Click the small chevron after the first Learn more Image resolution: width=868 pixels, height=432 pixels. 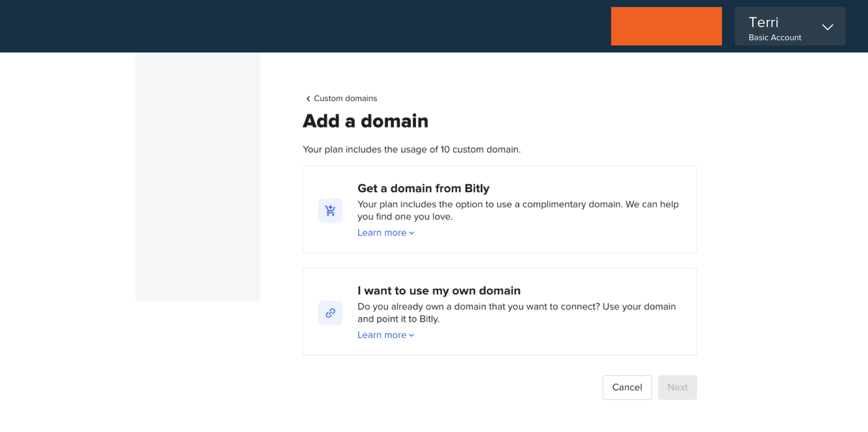click(412, 233)
